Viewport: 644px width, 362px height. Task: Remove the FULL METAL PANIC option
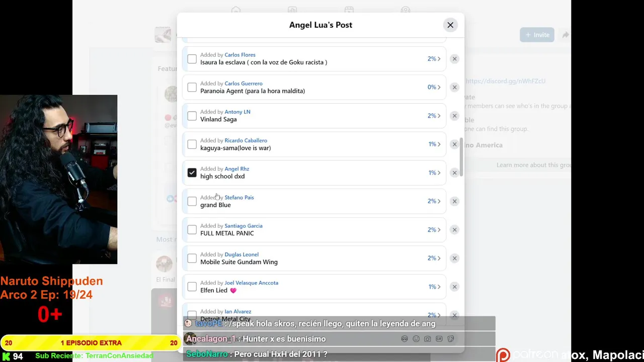[x=454, y=230]
